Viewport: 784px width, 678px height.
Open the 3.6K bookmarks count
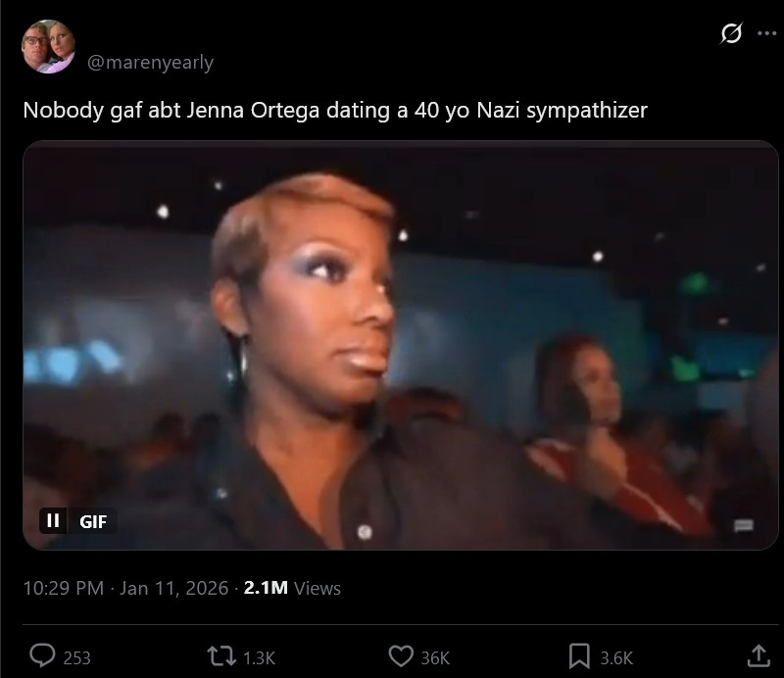point(617,658)
